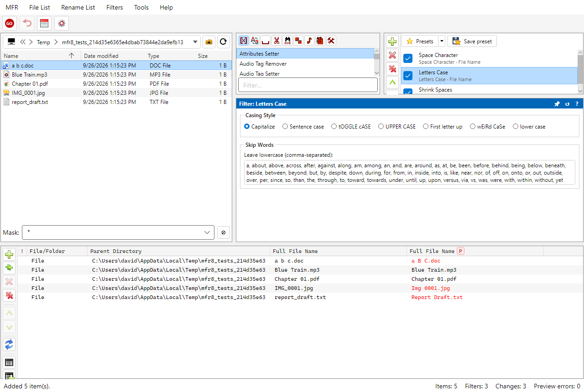584x392 pixels.
Task: Select the scissors filter category icon
Action: (276, 41)
